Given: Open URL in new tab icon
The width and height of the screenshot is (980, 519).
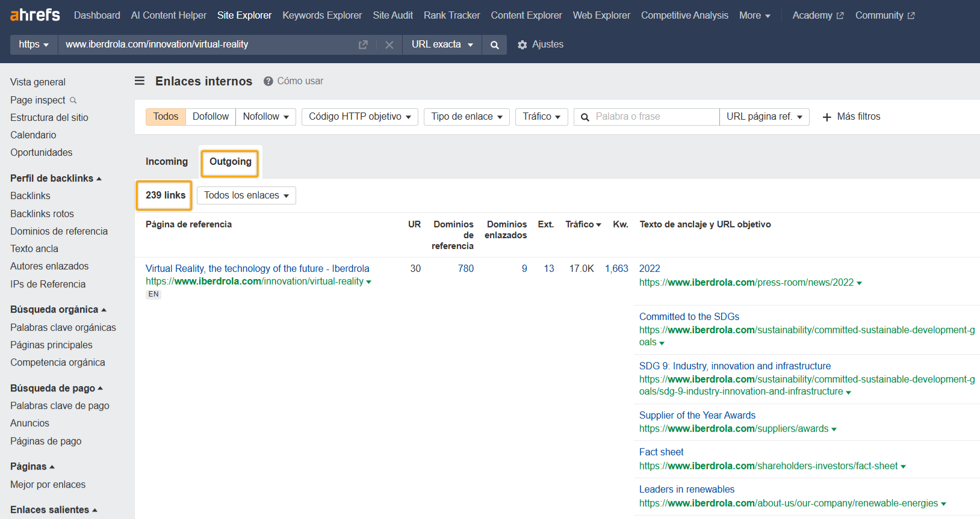Looking at the screenshot, I should pyautogui.click(x=363, y=45).
